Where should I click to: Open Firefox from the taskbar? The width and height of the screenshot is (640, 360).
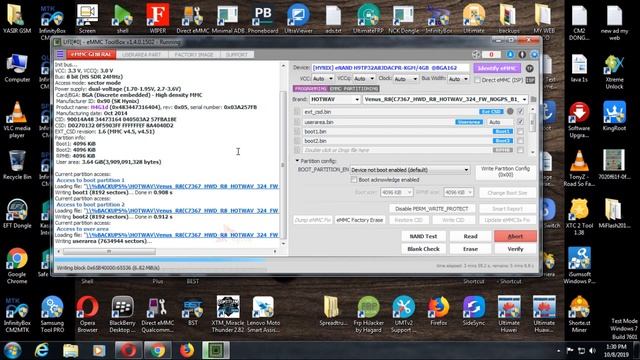click(x=187, y=351)
